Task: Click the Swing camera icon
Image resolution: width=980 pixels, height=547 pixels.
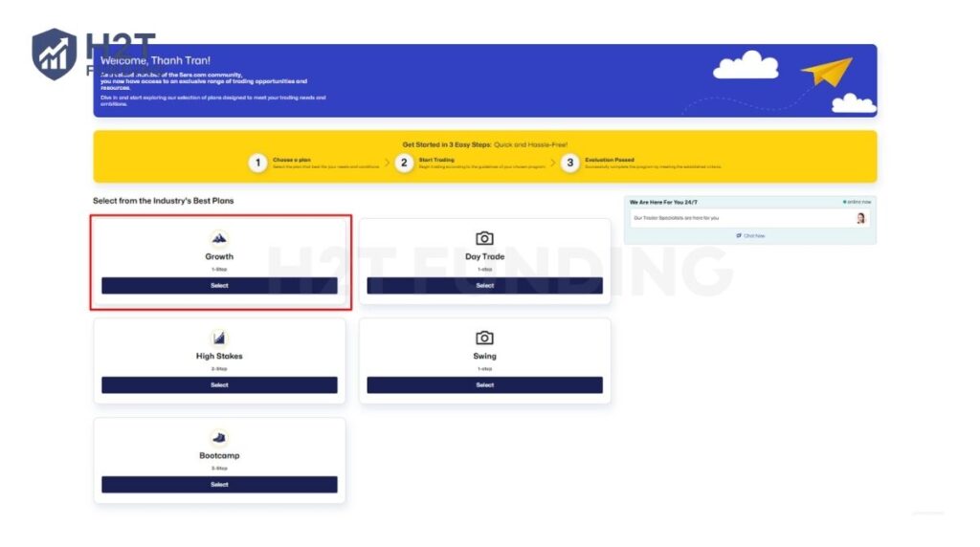Action: point(484,338)
